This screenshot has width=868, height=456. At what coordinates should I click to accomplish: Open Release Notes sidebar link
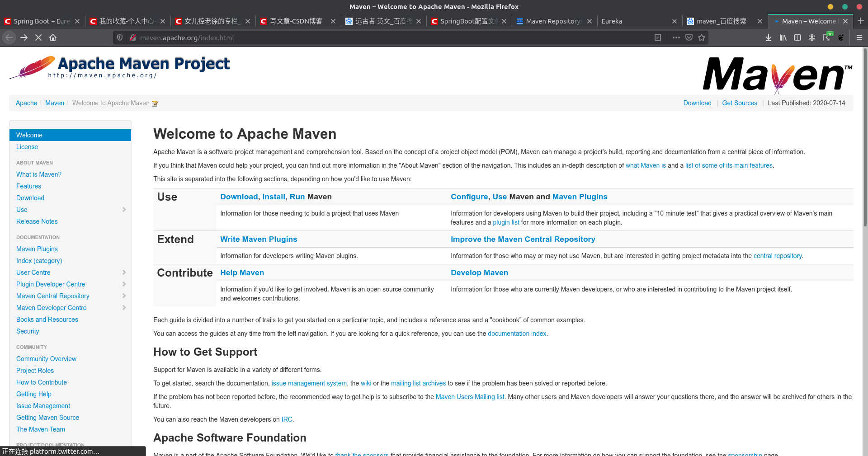37,221
